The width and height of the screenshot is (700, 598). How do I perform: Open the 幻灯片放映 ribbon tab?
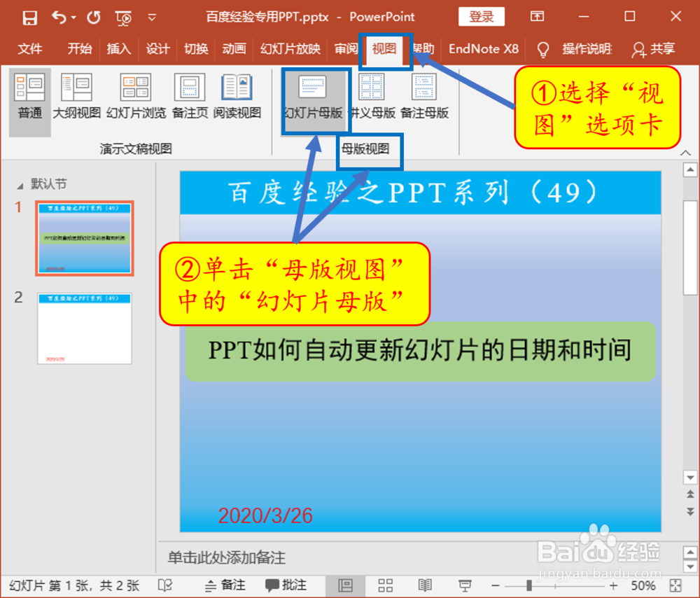290,49
